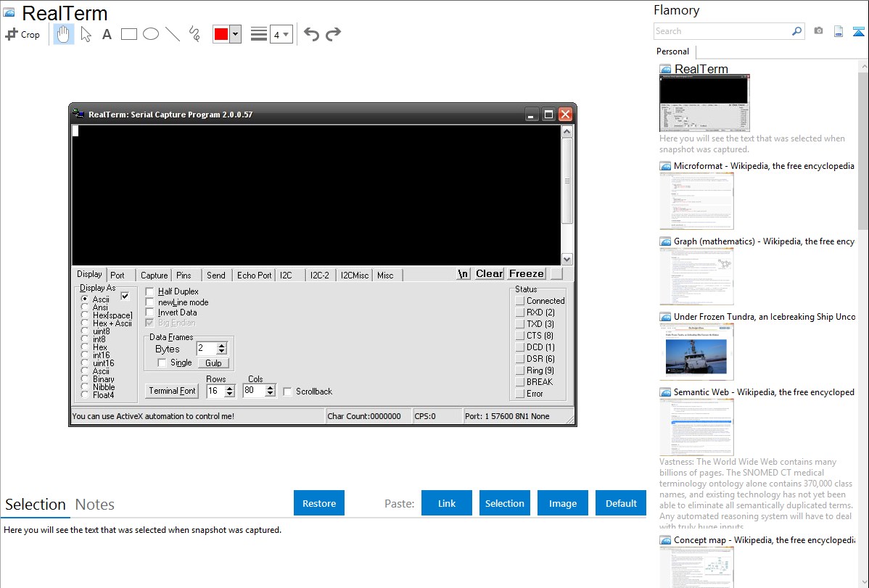
Task: Open the drawing color dropdown arrow
Action: (x=236, y=34)
